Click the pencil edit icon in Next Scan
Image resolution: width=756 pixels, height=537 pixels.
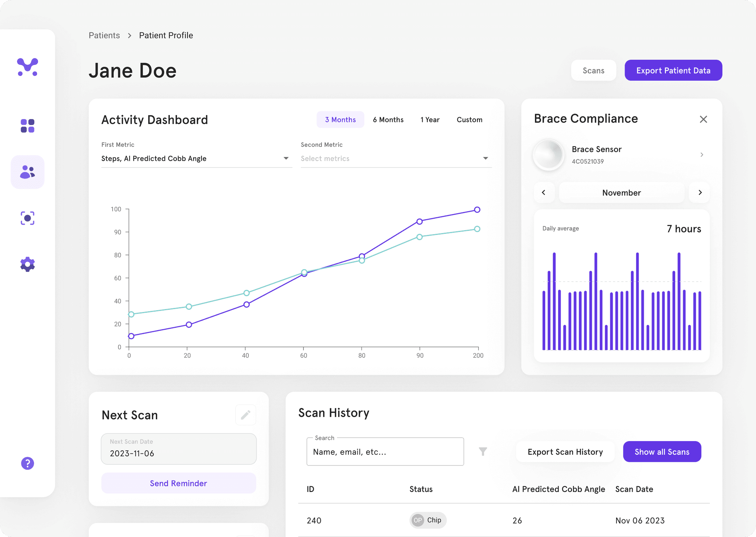pyautogui.click(x=245, y=415)
